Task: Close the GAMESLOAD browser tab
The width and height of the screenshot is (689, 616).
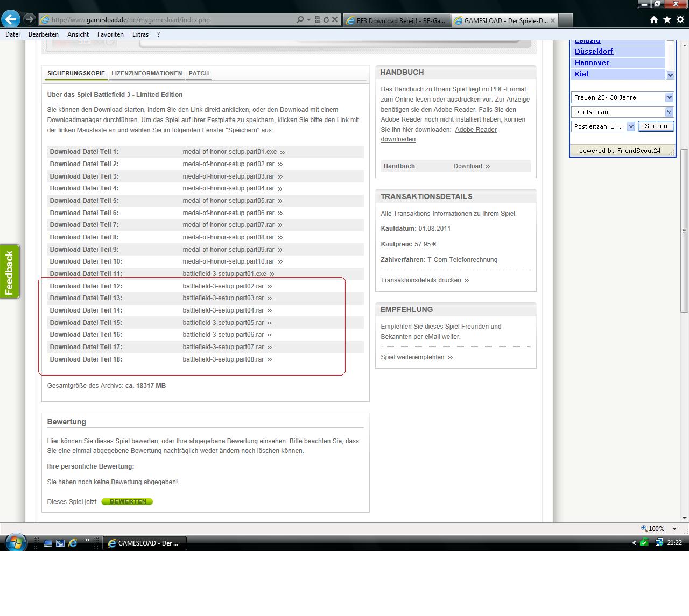Action: pyautogui.click(x=552, y=21)
